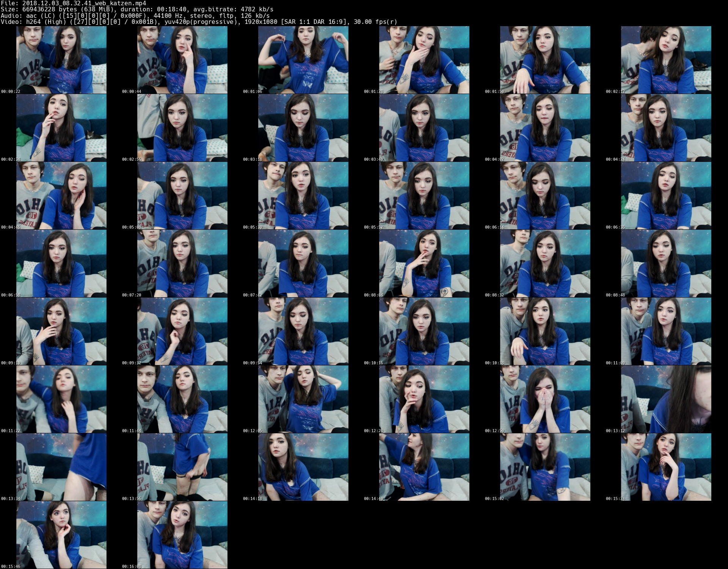Select the frame stamped 00:02:56
Screen dimensions: 728x569
[x=182, y=128]
